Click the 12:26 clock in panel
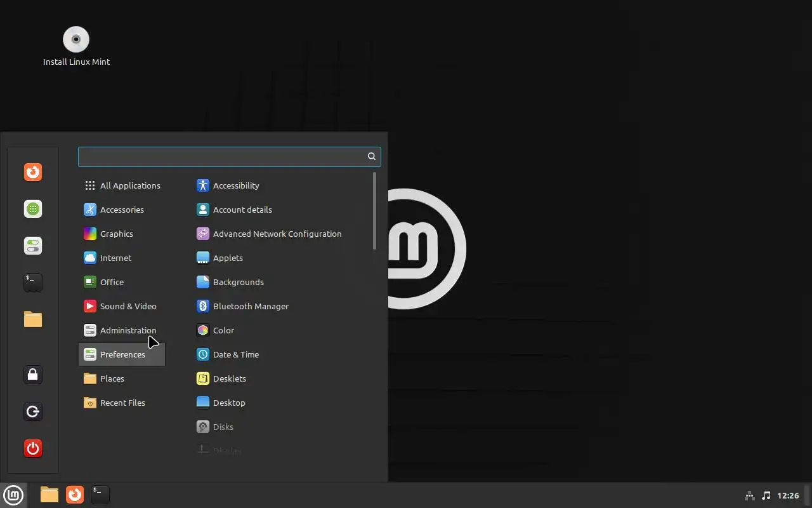 [788, 495]
